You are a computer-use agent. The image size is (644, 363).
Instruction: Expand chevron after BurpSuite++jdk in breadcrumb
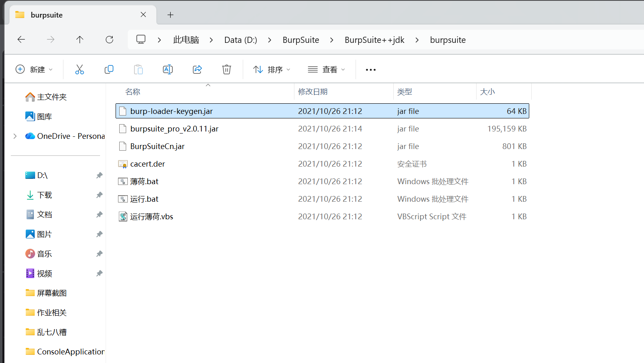coord(417,40)
